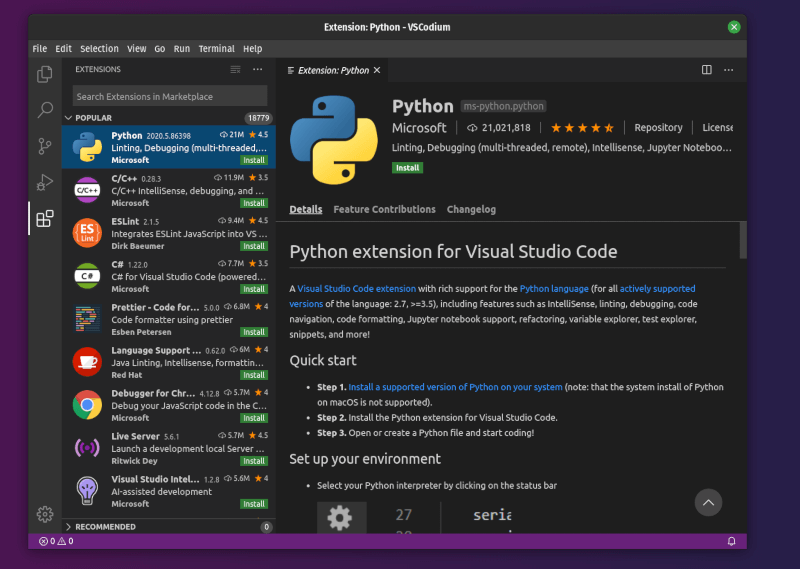Select the Java Language Support icon

(x=87, y=362)
